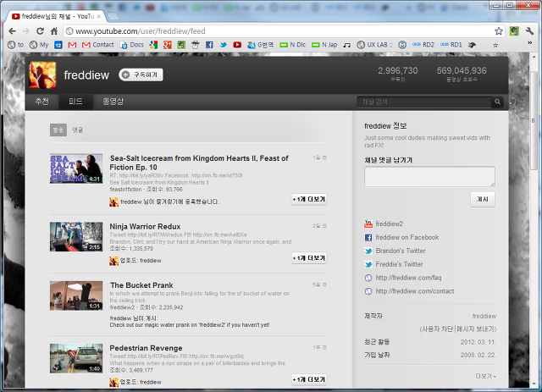Switch to the feed tab (피드)
This screenshot has width=542, height=392.
click(x=75, y=102)
